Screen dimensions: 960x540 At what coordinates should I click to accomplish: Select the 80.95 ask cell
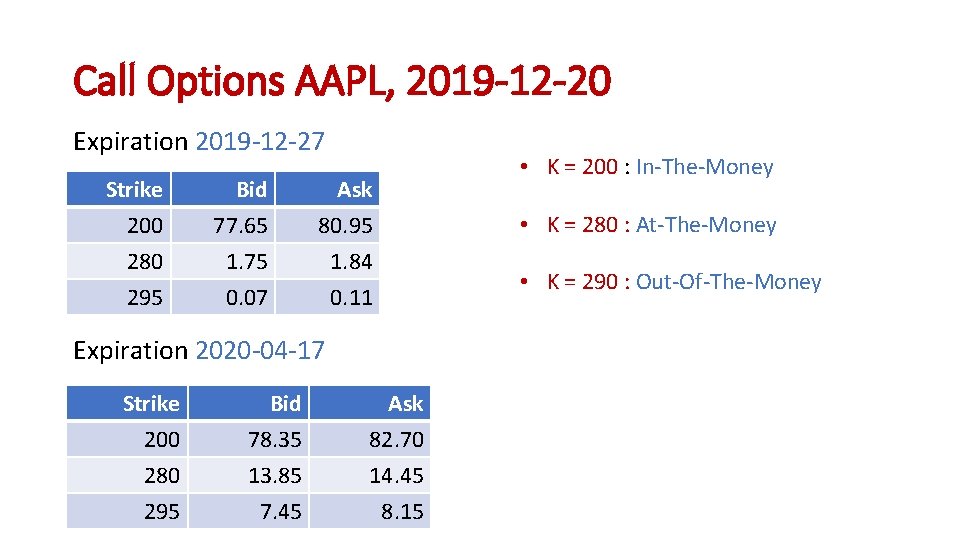[345, 225]
